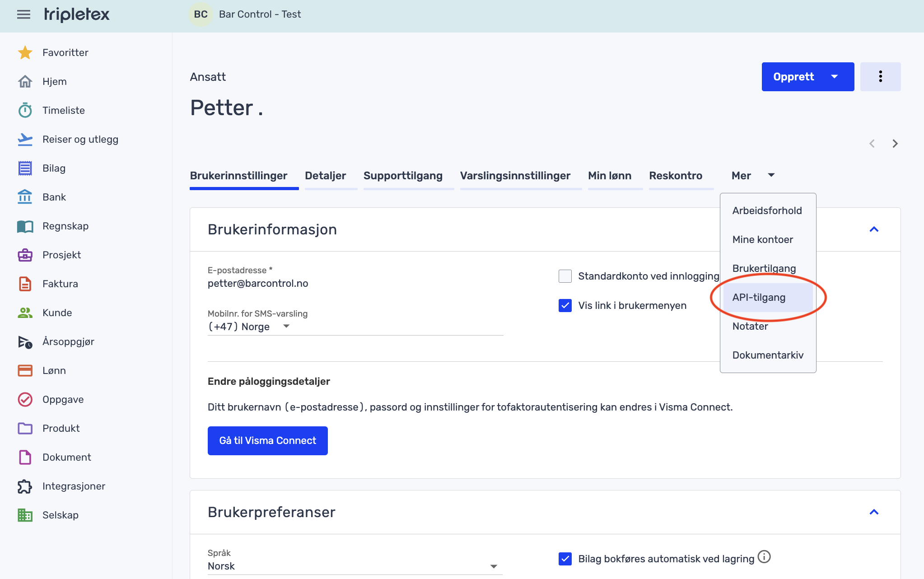Open Kunde in sidebar
Viewport: 924px width, 579px height.
click(x=57, y=313)
